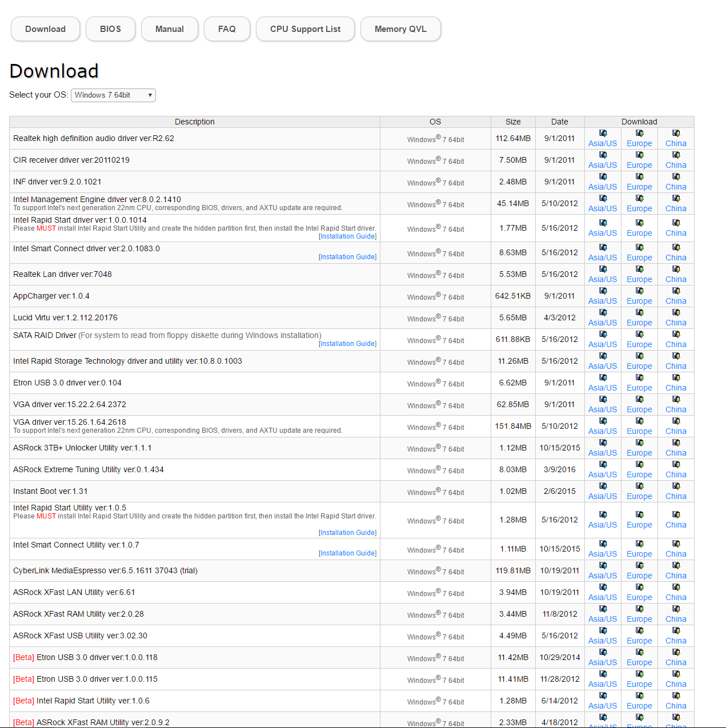
Task: Click Europe download icon for AppCharger
Action: [639, 291]
